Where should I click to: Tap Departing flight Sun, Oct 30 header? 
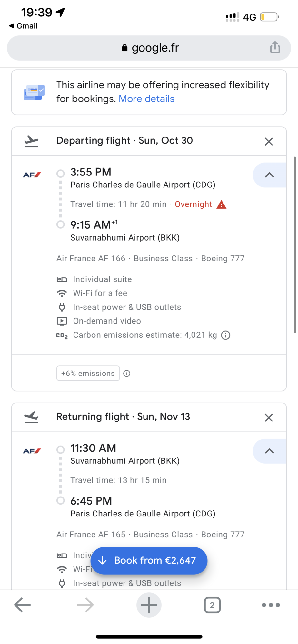coord(124,141)
